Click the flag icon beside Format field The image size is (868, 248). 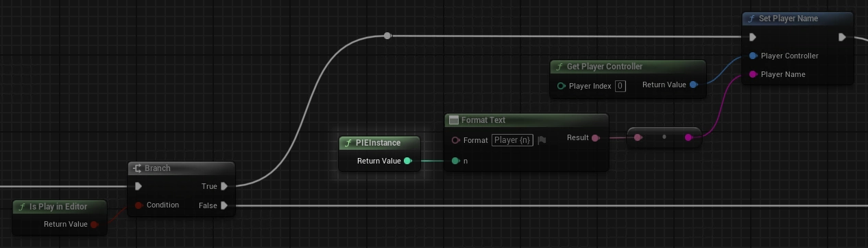click(x=542, y=140)
